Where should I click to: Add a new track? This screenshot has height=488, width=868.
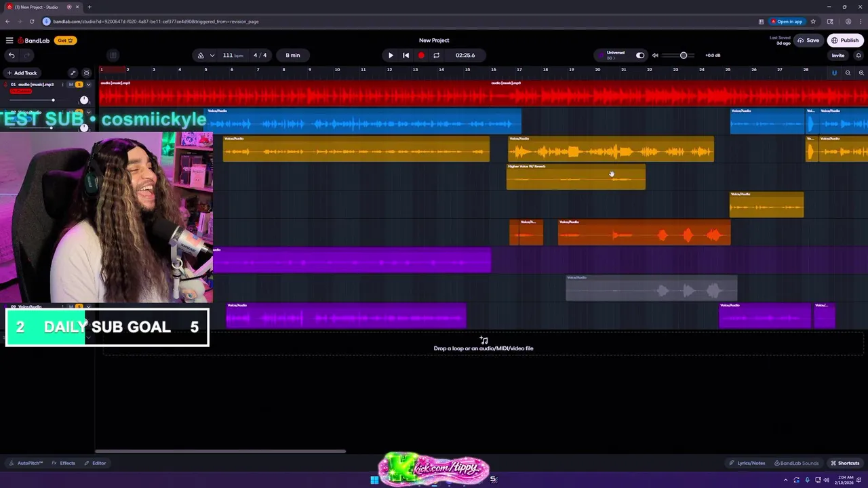tap(22, 73)
